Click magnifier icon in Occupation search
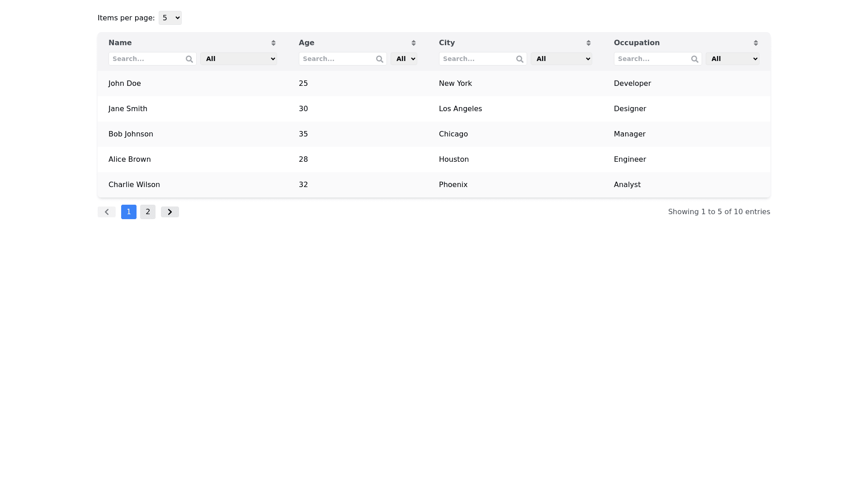The height and width of the screenshot is (488, 868). [694, 59]
